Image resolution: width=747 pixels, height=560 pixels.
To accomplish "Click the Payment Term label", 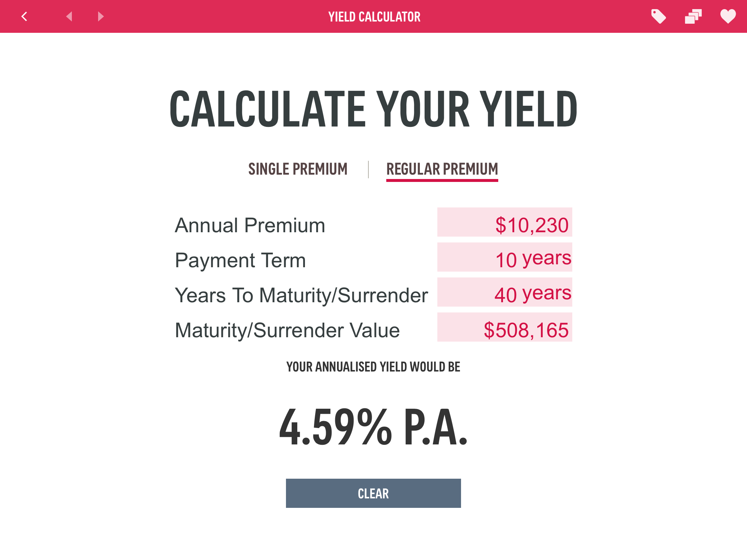I will (240, 260).
